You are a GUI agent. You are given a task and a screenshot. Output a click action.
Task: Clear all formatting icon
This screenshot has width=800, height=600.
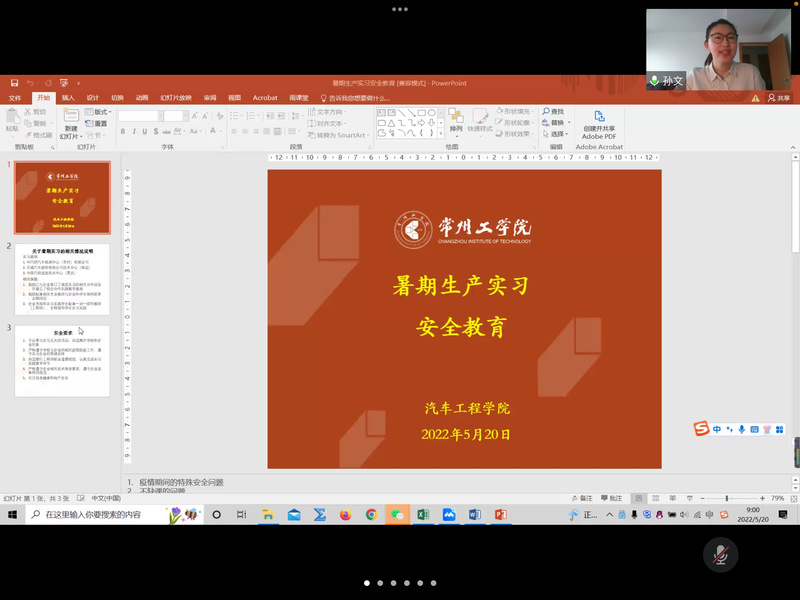(x=220, y=116)
